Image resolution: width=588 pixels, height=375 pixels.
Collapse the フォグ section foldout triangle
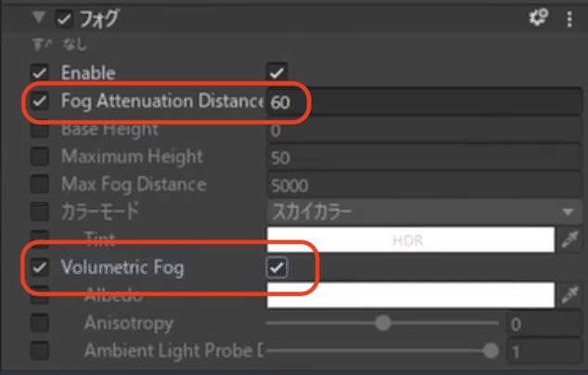coord(40,18)
